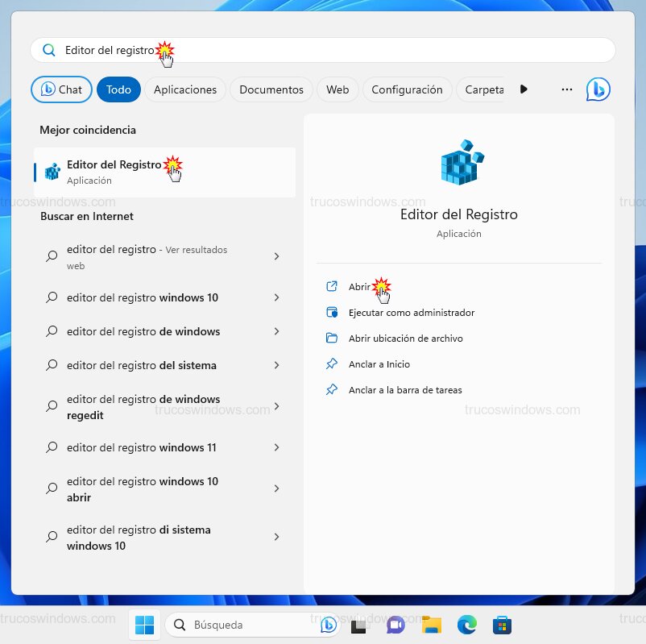Expand the 'editor del registro windows 11' suggestion
This screenshot has width=646, height=644.
[277, 447]
